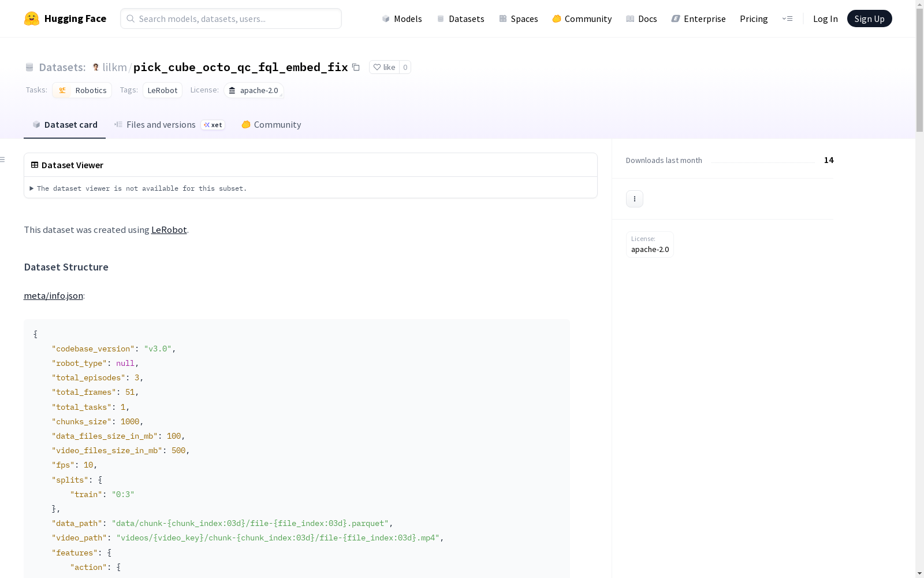Click the "total_episodes": 3 line

tap(98, 377)
